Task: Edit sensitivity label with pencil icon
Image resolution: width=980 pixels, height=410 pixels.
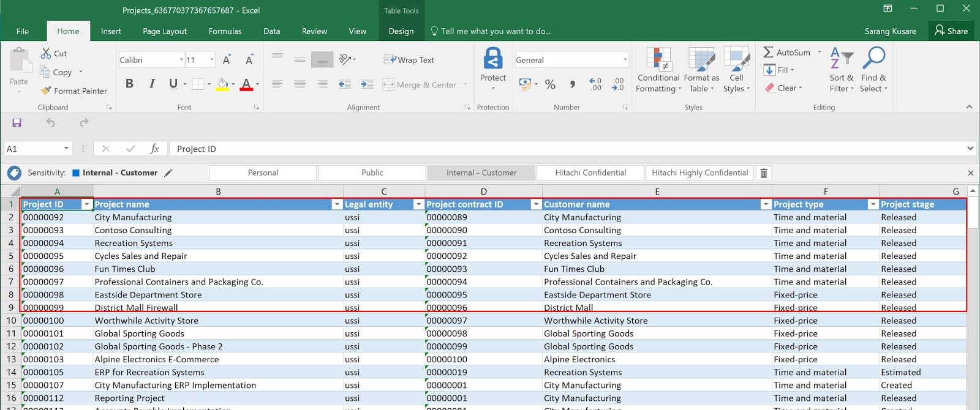Action: pyautogui.click(x=168, y=173)
